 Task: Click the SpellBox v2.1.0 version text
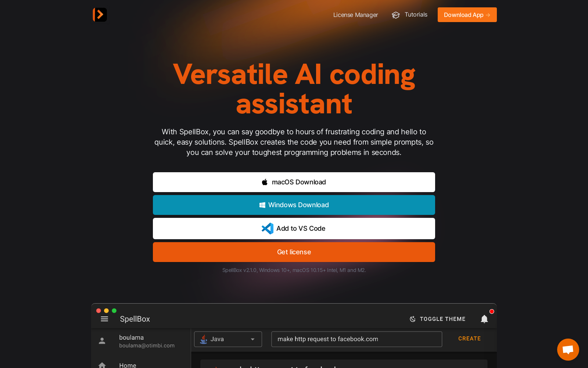coord(294,270)
